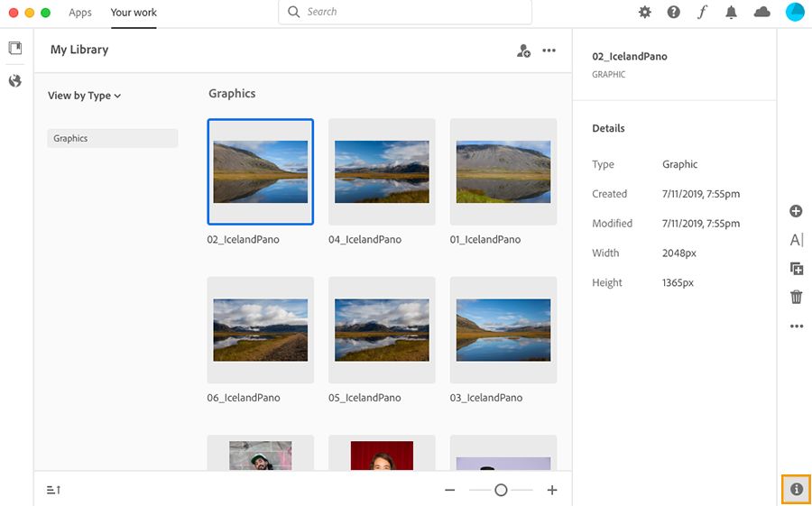This screenshot has height=506, width=812.
Task: Click the invite people icon in My Library
Action: [x=523, y=51]
